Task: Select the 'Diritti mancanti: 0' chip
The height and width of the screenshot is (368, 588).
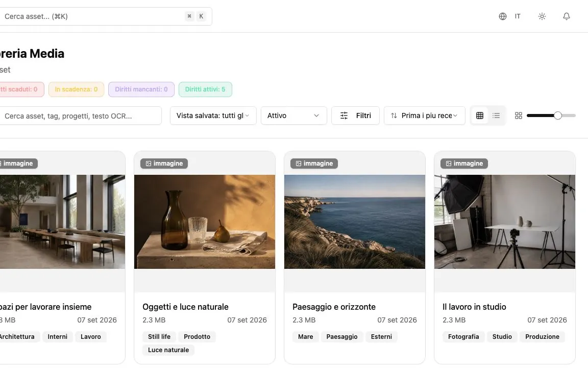Action: [x=141, y=89]
